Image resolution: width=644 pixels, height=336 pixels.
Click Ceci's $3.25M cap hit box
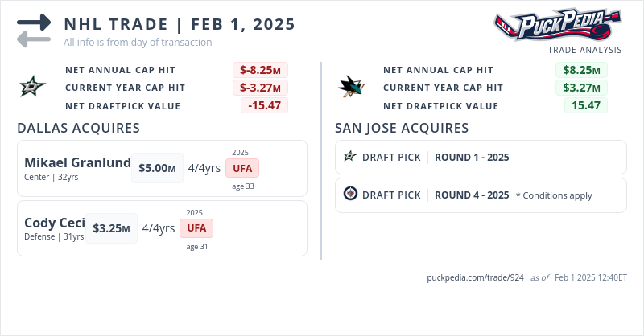tap(111, 228)
